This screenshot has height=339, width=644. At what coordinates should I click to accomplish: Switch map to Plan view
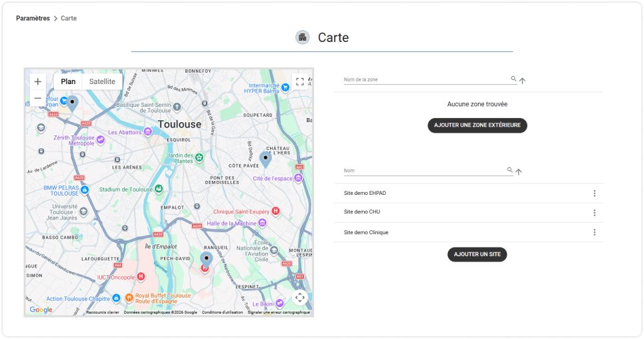[68, 81]
